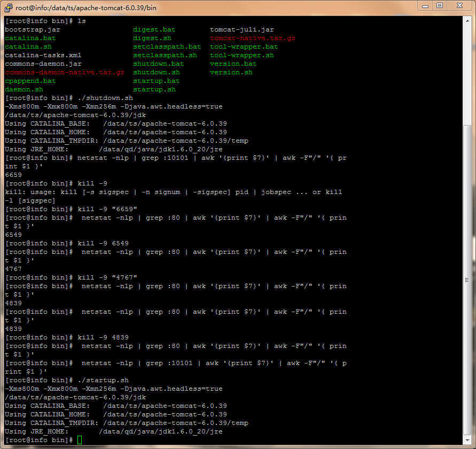Click PID output 4767 line
Image resolution: width=476 pixels, height=449 pixels.
click(13, 269)
